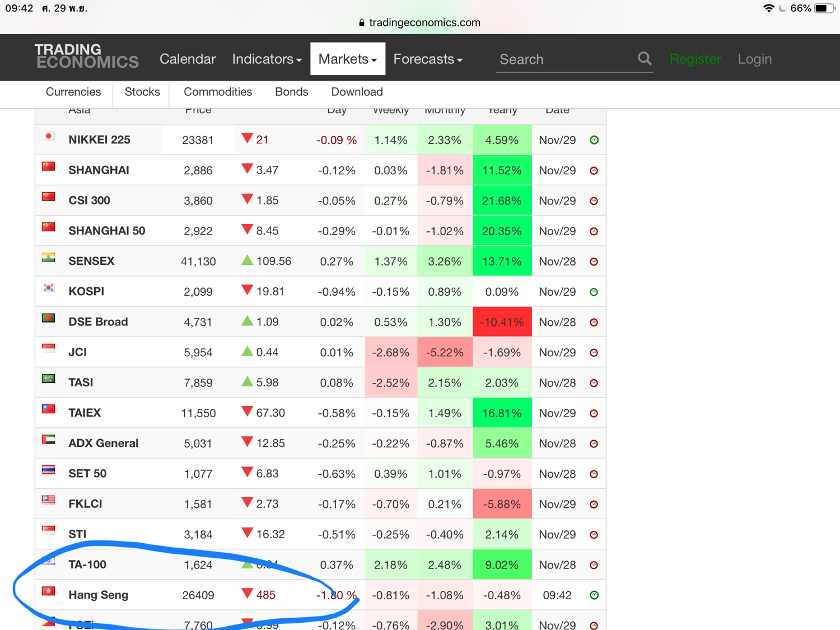
Task: Click the green clock icon in Hang Seng row
Action: 594,595
